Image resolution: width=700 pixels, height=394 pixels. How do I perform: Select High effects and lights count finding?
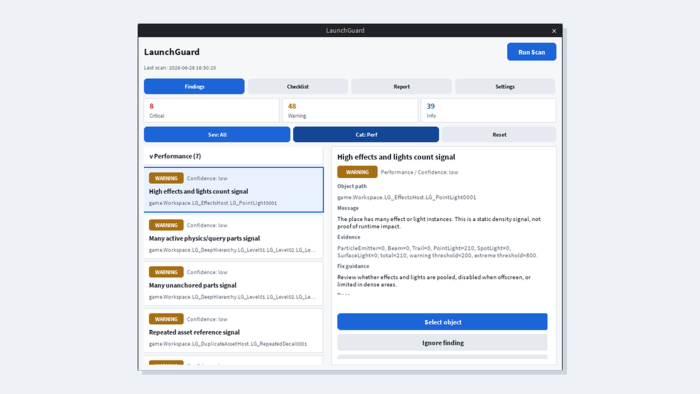point(233,190)
